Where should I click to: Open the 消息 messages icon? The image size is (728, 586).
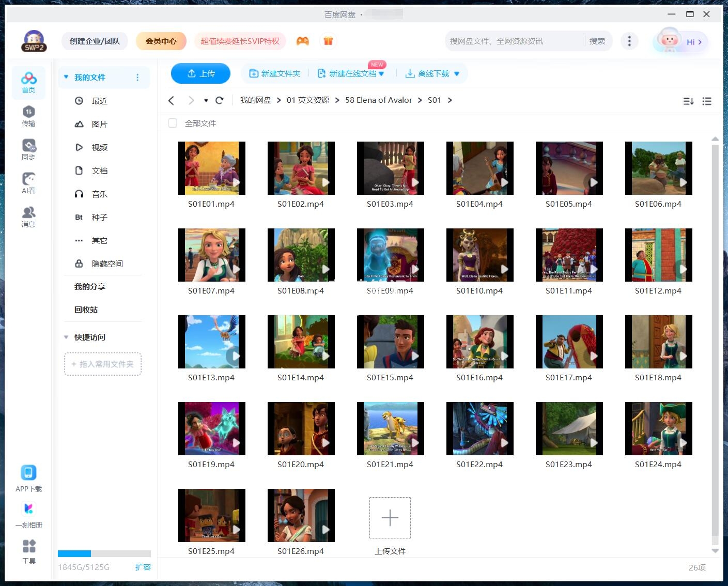click(x=28, y=216)
